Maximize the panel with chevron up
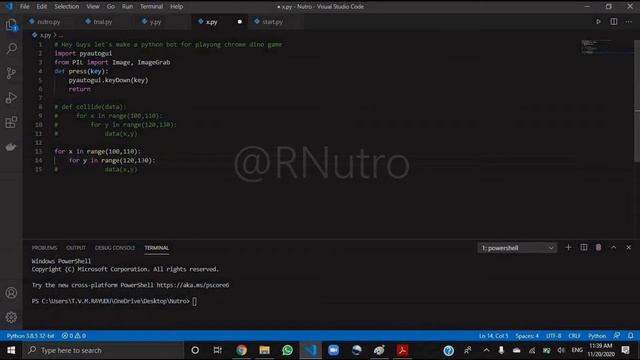The height and width of the screenshot is (360, 640). (x=613, y=247)
